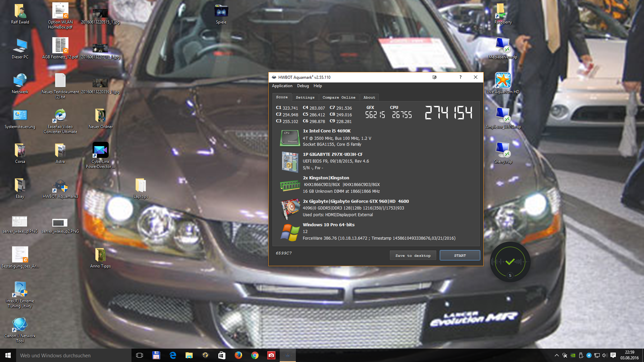
Task: Switch to the Settings tab
Action: click(x=305, y=97)
